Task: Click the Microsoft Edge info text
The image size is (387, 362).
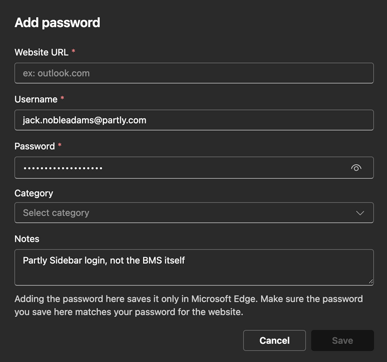Action: (189, 305)
